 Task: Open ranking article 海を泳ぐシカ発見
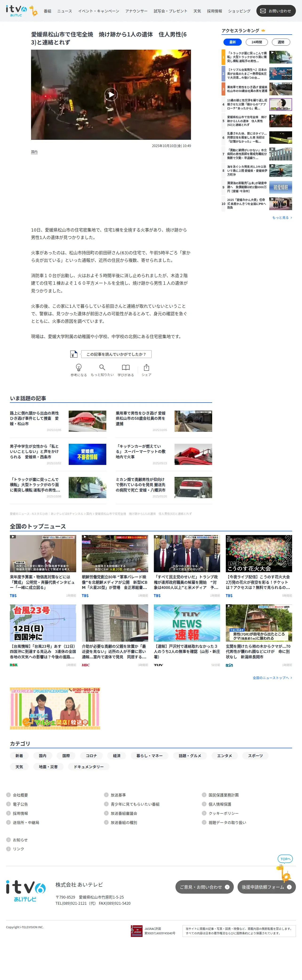tap(247, 170)
